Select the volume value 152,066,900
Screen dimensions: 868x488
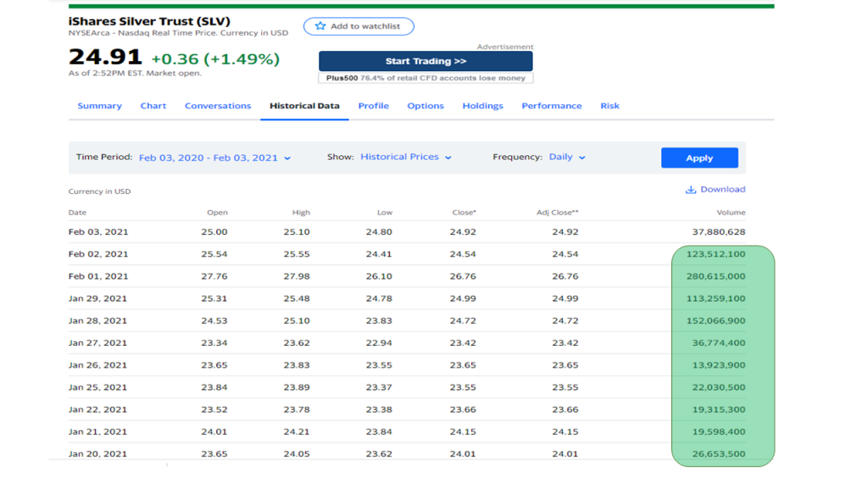point(715,320)
